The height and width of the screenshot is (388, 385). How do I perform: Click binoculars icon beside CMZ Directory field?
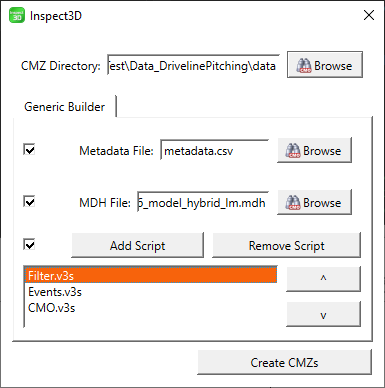coord(304,65)
